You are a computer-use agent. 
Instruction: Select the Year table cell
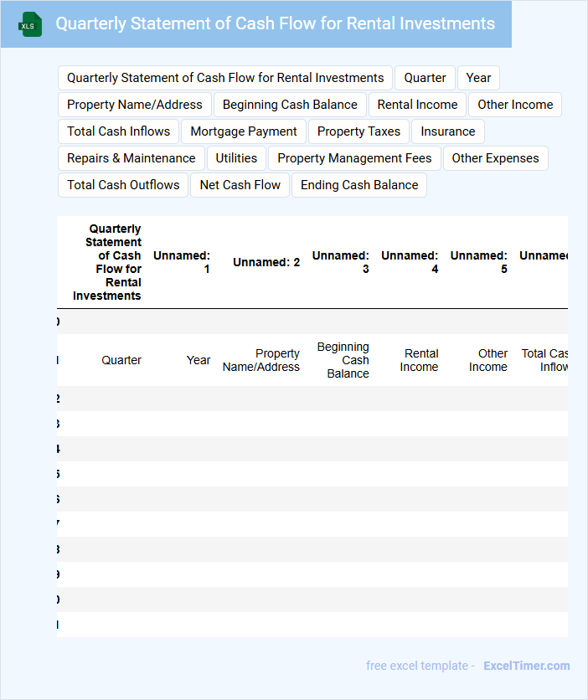[199, 360]
